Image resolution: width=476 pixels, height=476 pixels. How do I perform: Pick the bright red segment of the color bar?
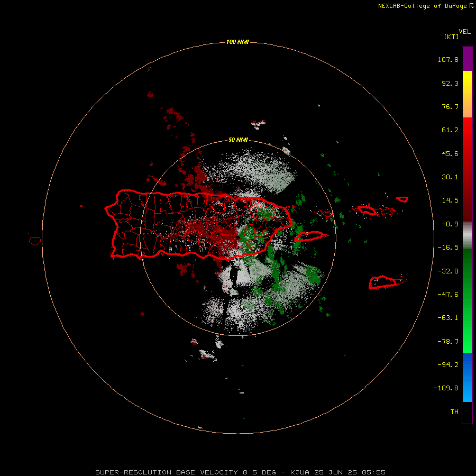point(467,131)
